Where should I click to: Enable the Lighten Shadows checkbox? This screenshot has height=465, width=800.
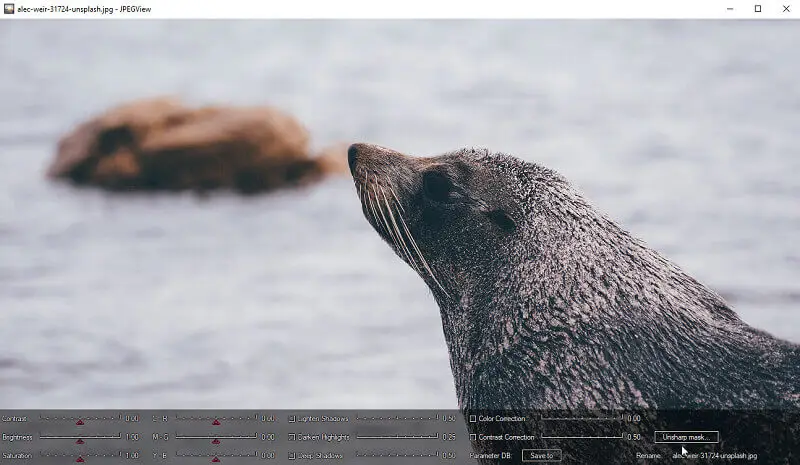[291, 418]
